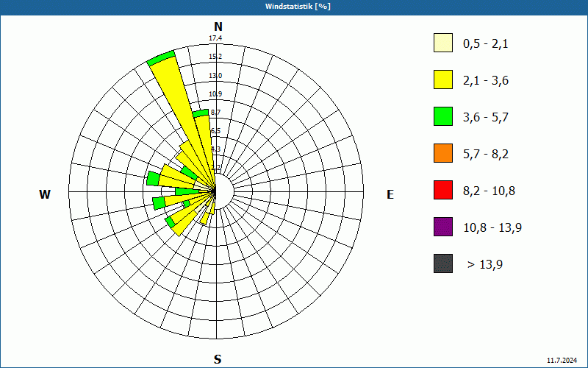
Task: Click the green tip of the longest bar
Action: [x=161, y=58]
